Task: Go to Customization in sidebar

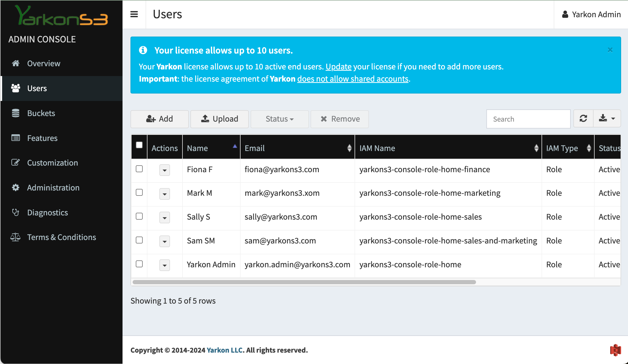Action: coord(53,163)
